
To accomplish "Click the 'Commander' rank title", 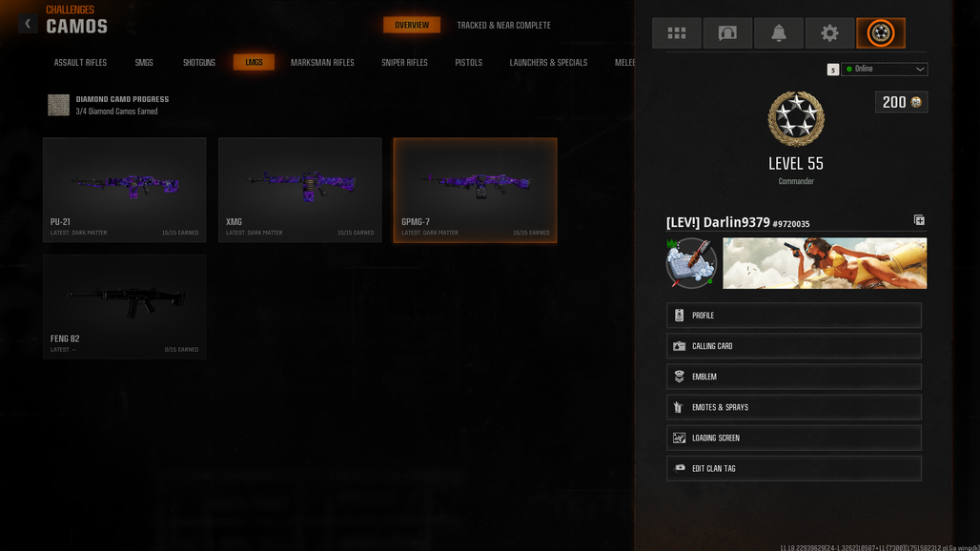I will 796,181.
